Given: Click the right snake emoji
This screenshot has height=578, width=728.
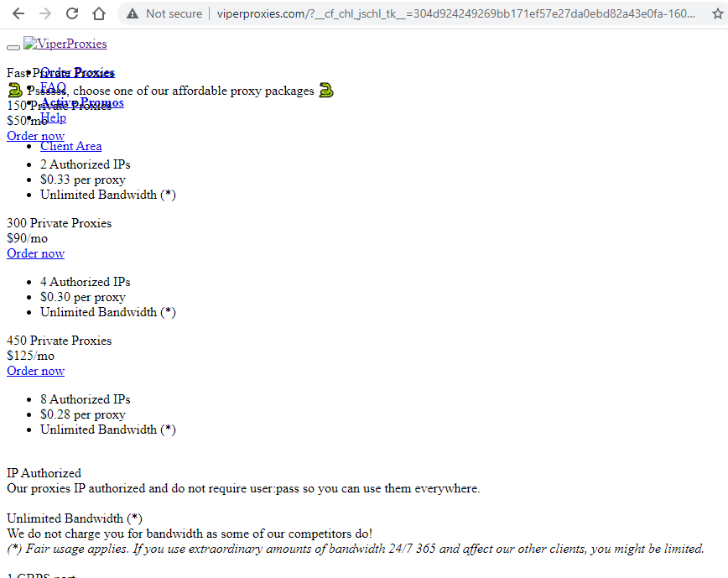Looking at the screenshot, I should tap(326, 90).
